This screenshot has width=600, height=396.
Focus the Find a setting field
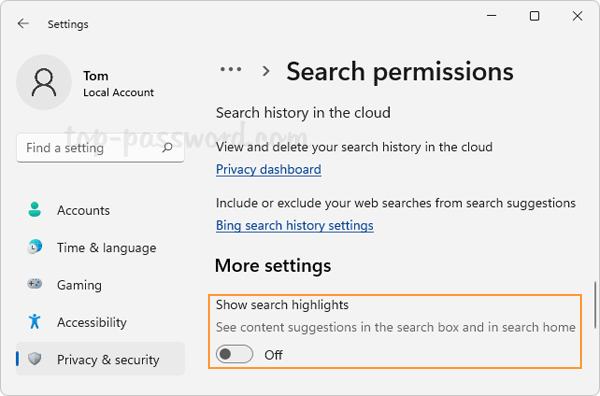[100, 148]
